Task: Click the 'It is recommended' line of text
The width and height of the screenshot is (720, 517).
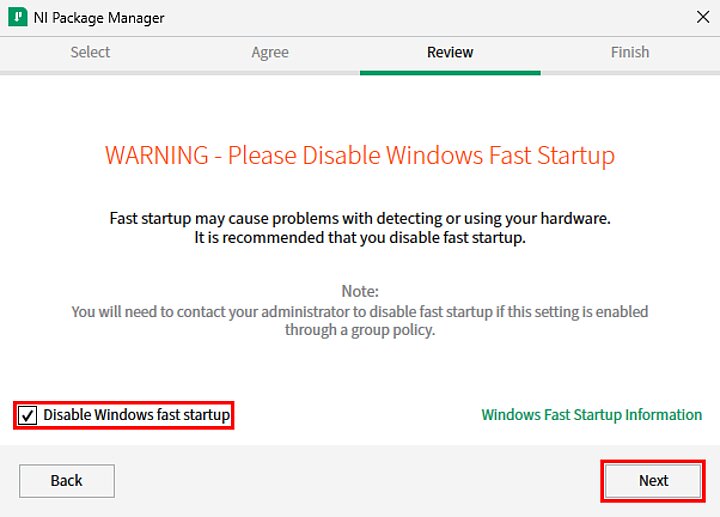Action: (x=359, y=238)
